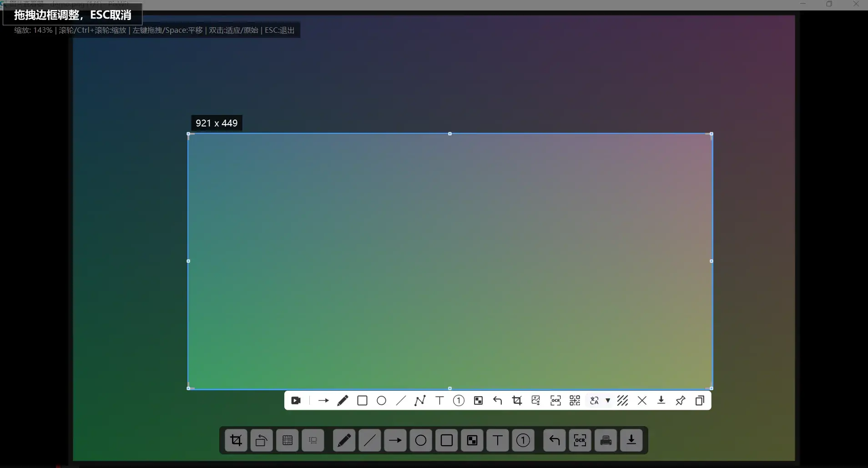Select the pencil button in the dark viewer toolbar

[x=344, y=440]
